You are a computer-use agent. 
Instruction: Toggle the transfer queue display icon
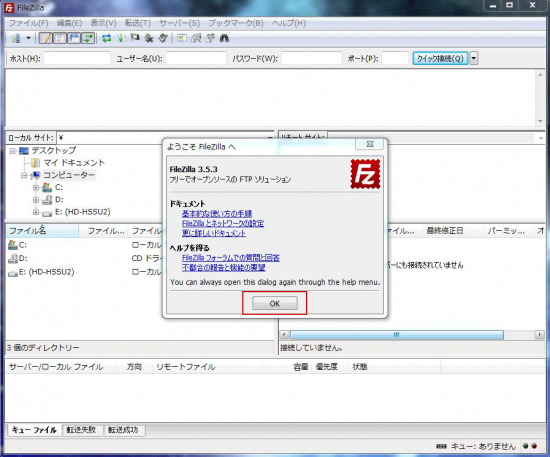click(x=88, y=38)
